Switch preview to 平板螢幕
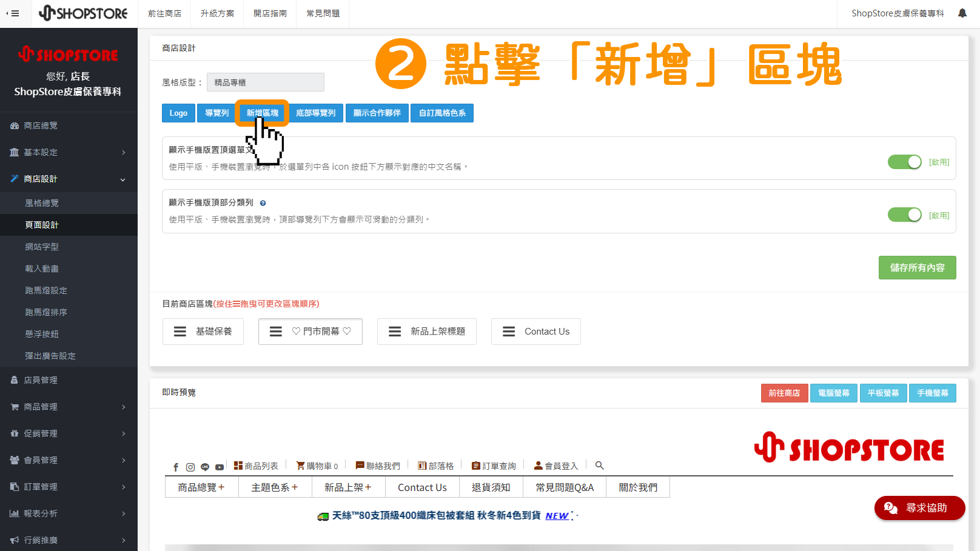Screen dimensions: 980x551 [x=883, y=393]
